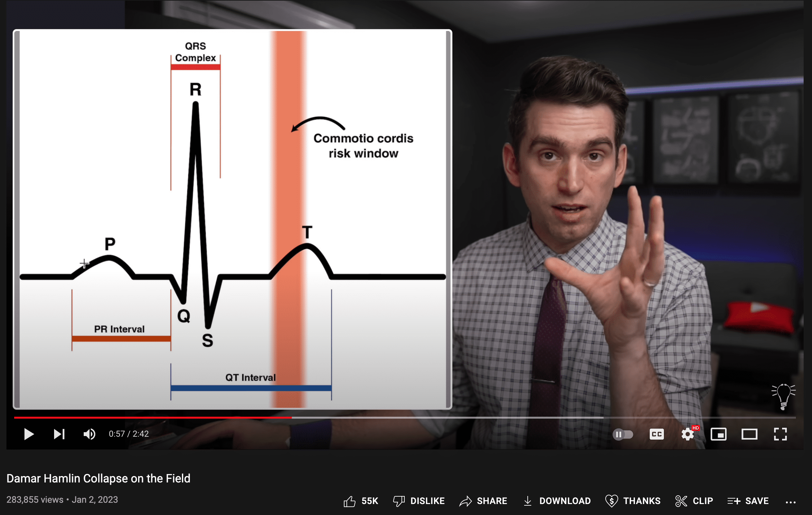Click the video title text

98,478
